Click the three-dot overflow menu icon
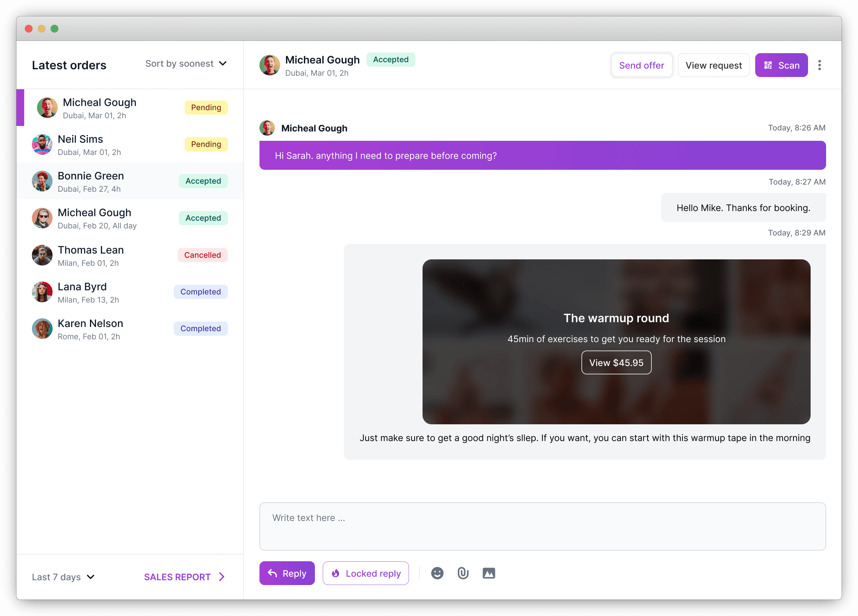Image resolution: width=858 pixels, height=616 pixels. [820, 65]
